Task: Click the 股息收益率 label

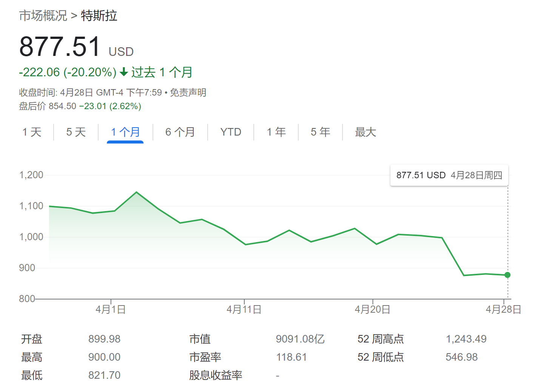Action: 216,375
